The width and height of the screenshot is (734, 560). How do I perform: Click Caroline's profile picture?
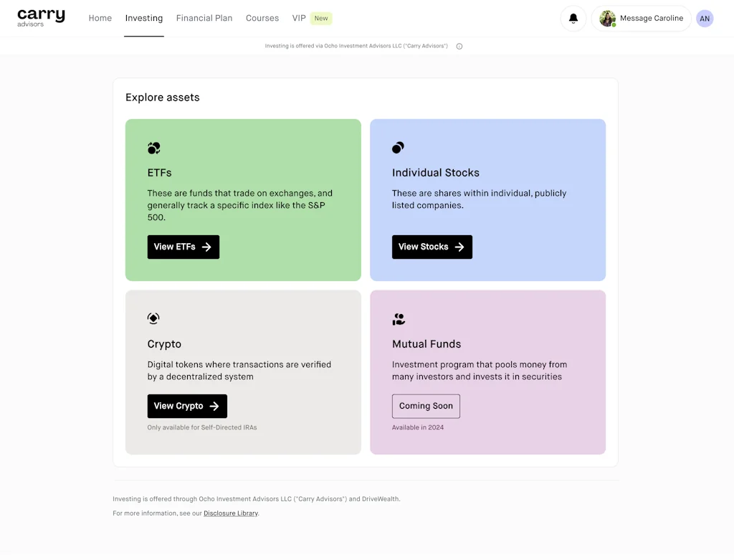click(608, 19)
